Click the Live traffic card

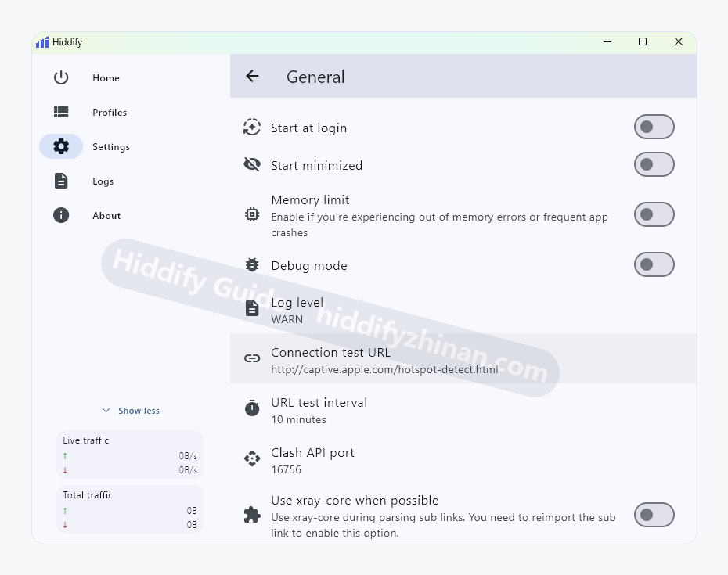pos(130,455)
